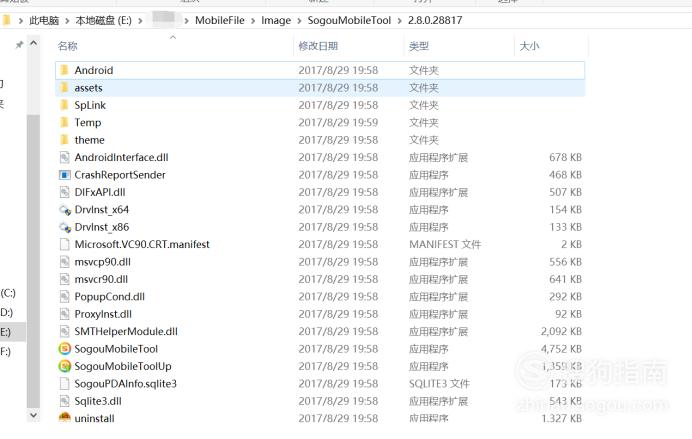The height and width of the screenshot is (439, 692).
Task: Expand the 此电脑 breadcrumb chevron
Action: click(x=67, y=20)
